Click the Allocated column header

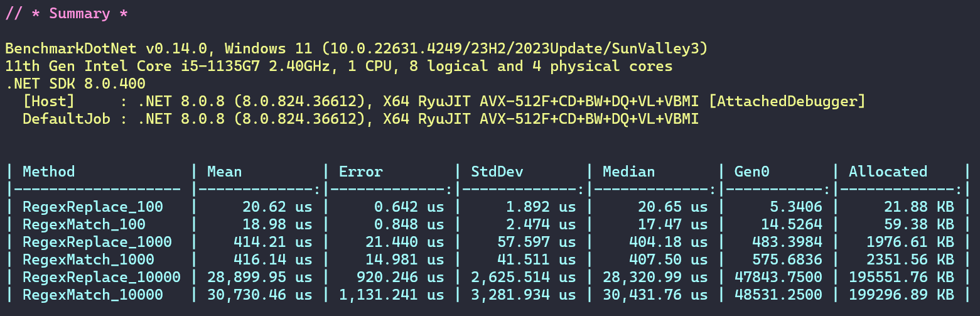[888, 172]
